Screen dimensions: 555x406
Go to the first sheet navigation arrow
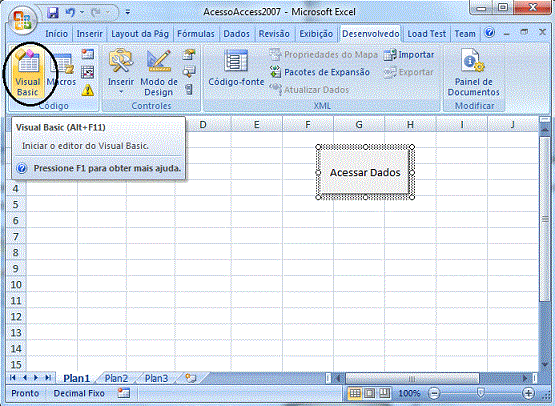click(13, 378)
